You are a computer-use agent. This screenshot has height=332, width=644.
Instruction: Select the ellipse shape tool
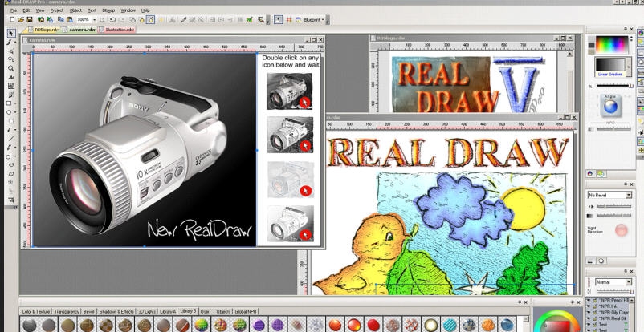click(10, 112)
